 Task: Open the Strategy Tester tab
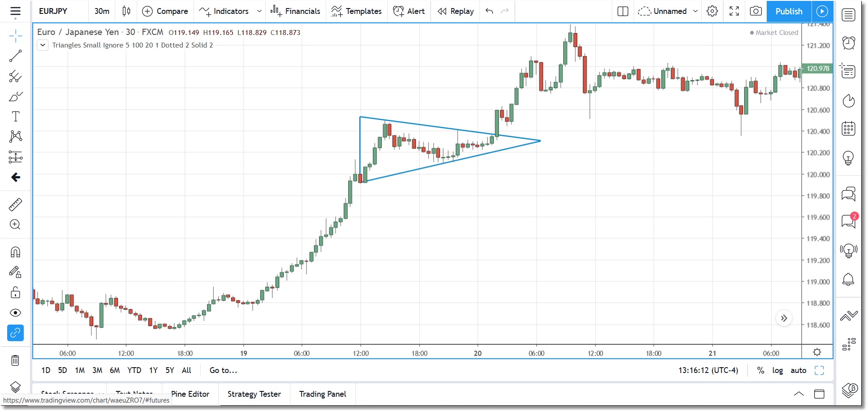254,394
